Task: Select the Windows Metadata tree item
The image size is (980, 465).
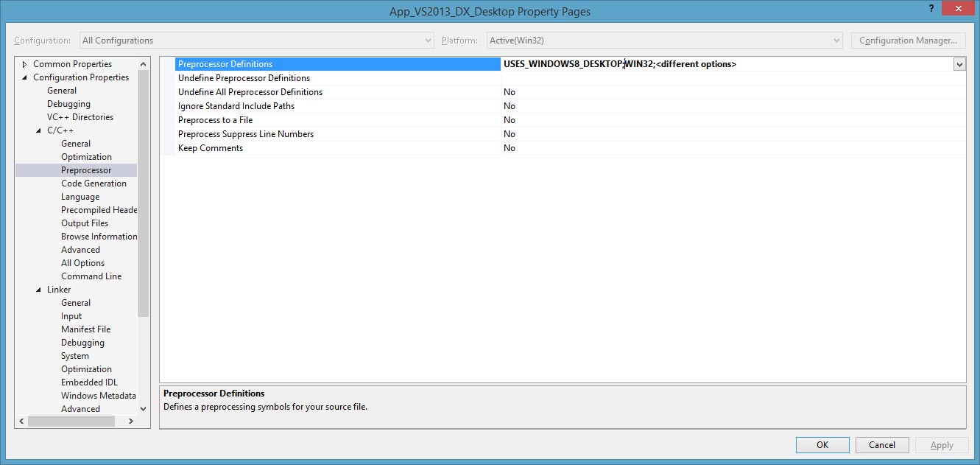Action: tap(99, 396)
